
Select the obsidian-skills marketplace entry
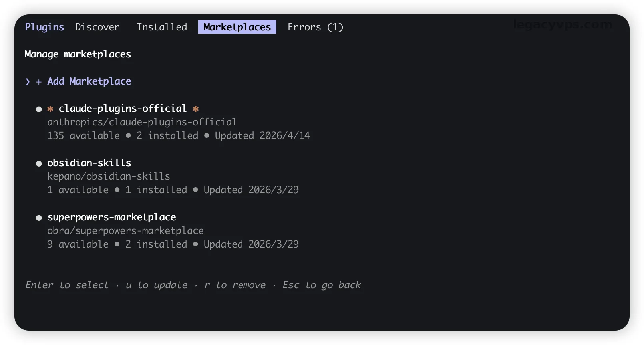[x=89, y=163]
